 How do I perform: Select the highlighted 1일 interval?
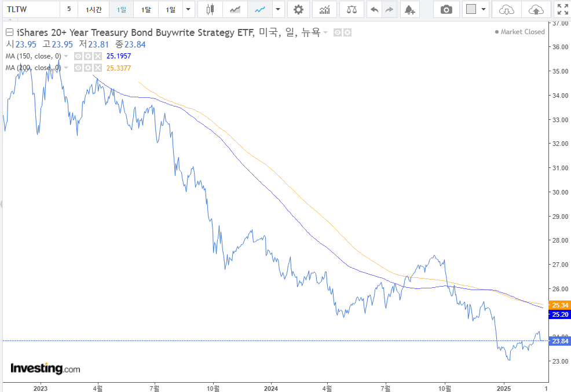pyautogui.click(x=121, y=9)
